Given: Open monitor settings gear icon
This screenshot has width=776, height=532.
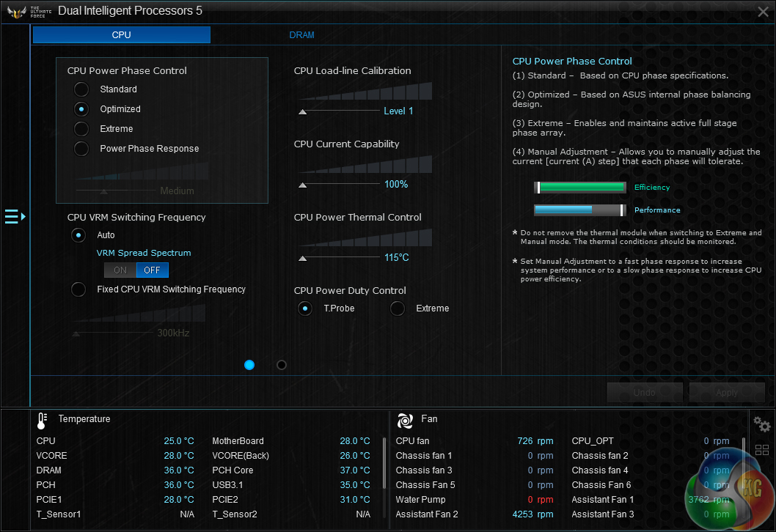Looking at the screenshot, I should (x=761, y=424).
